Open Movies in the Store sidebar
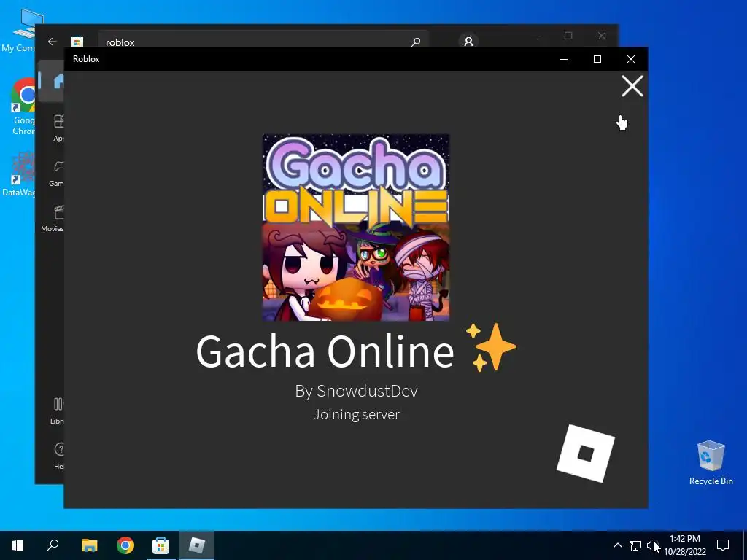Viewport: 747px width, 560px height. [53, 219]
